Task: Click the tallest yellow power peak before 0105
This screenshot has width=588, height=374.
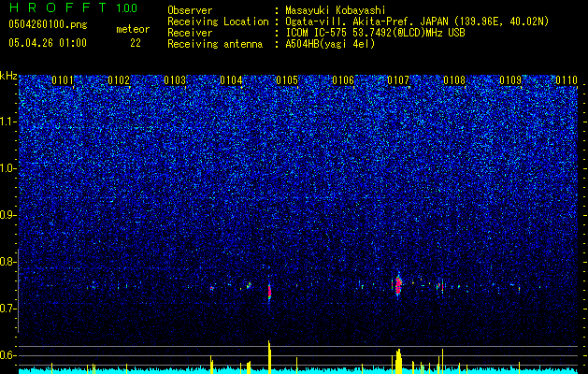Action: [x=269, y=357]
